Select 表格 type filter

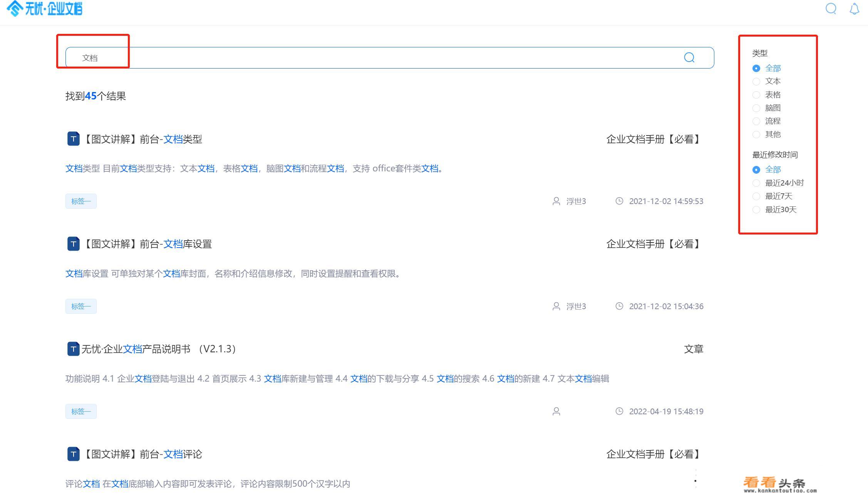click(766, 95)
